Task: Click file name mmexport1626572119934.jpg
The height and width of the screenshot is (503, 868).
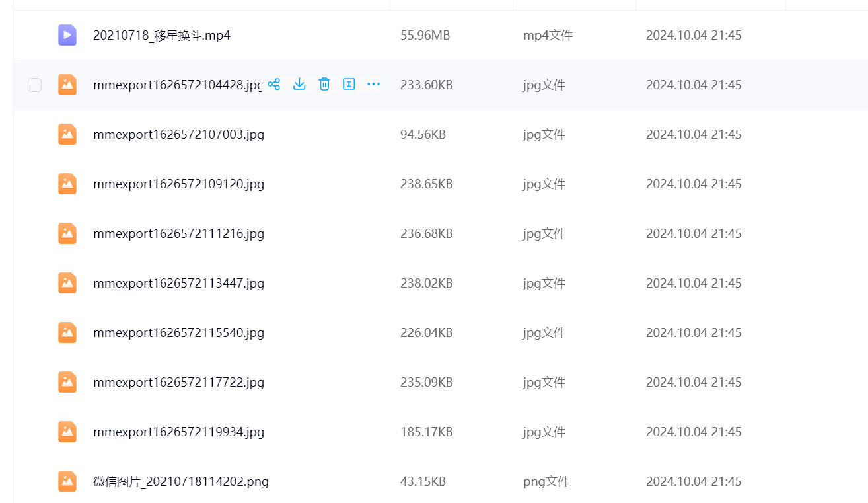Action: pos(178,432)
